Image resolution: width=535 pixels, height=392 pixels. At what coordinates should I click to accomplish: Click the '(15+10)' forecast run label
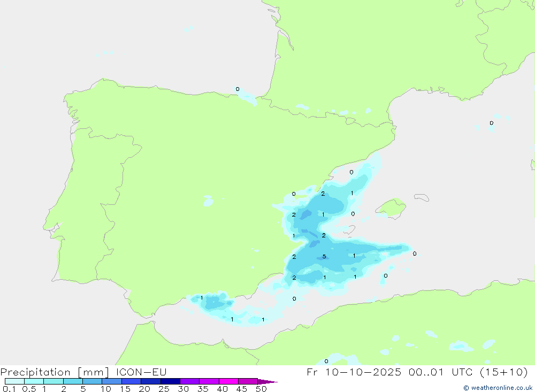pyautogui.click(x=503, y=372)
